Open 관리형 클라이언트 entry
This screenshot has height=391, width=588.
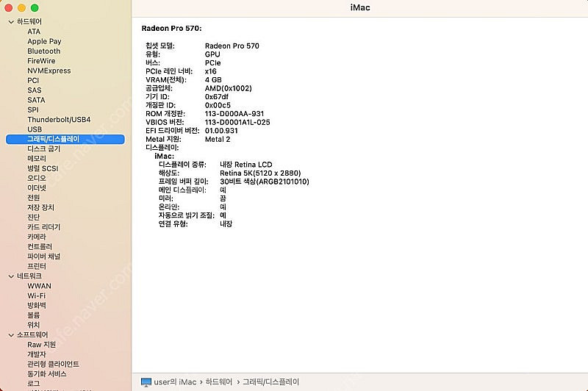click(x=53, y=364)
